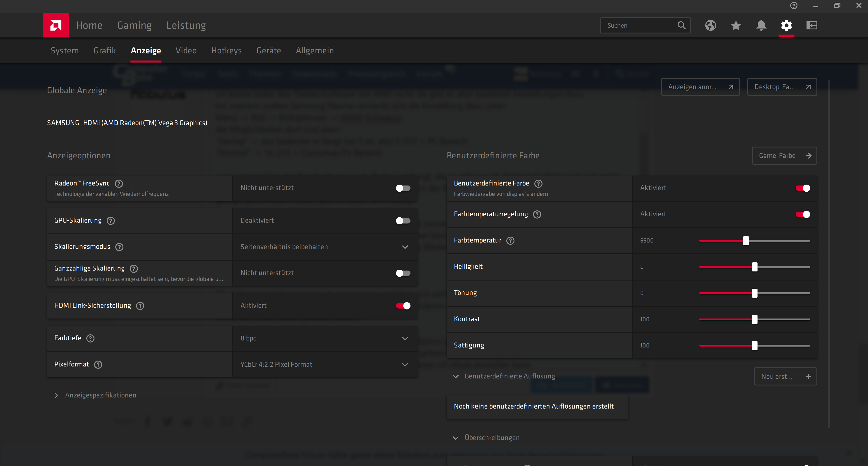
Task: Toggle the sidebar panel icon
Action: (x=812, y=25)
